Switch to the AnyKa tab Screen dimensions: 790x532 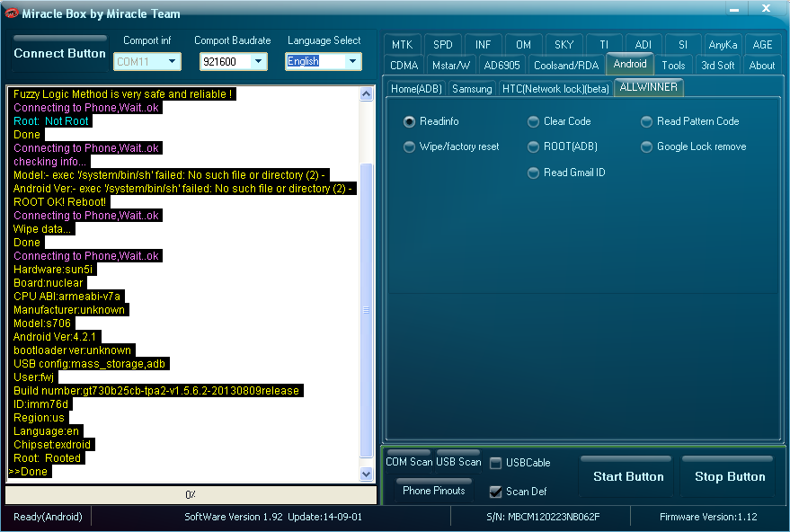(723, 45)
